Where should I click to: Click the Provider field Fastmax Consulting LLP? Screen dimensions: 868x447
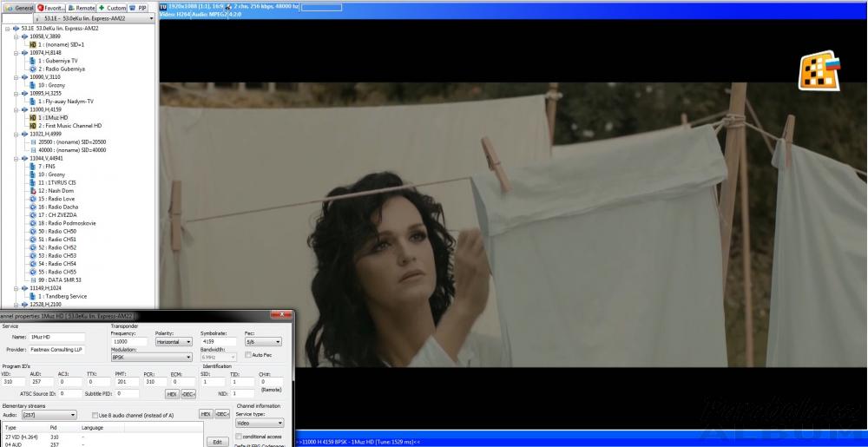tap(57, 350)
